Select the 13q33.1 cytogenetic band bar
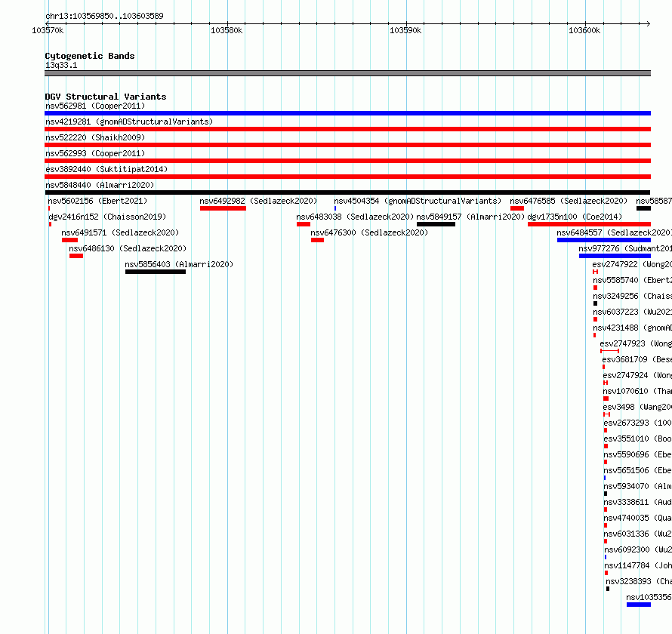The image size is (672, 634). tap(347, 73)
